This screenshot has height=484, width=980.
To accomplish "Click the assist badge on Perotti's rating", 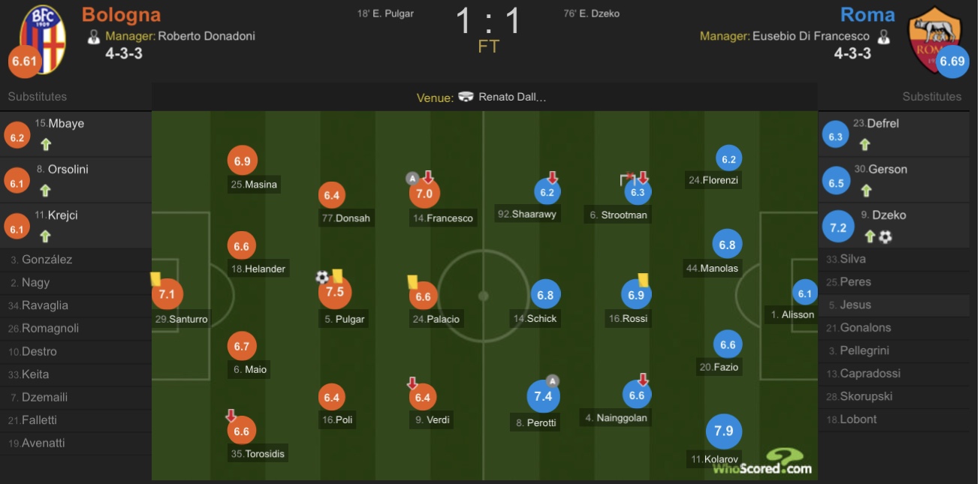I will click(x=553, y=380).
